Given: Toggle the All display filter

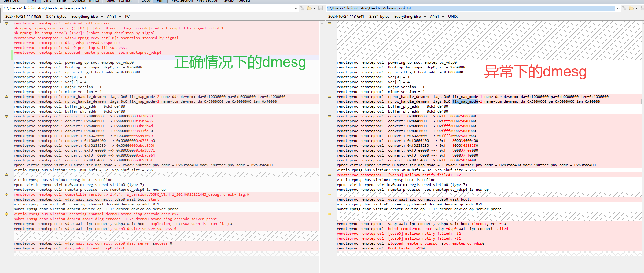Looking at the screenshot, I should (34, 1).
